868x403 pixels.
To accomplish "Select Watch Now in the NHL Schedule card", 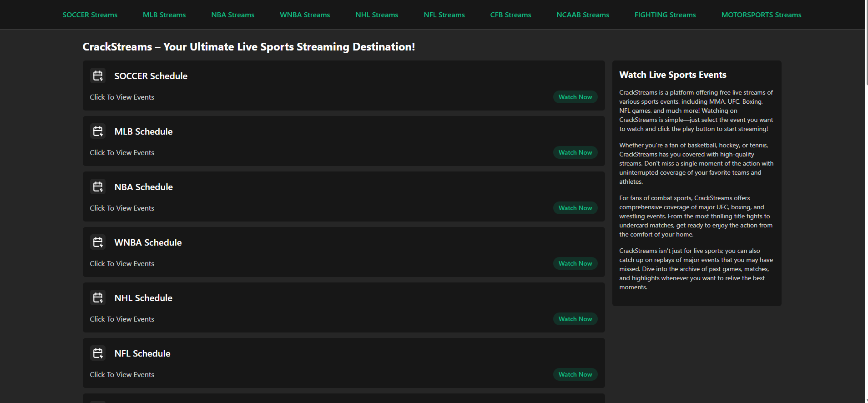I will (x=575, y=319).
